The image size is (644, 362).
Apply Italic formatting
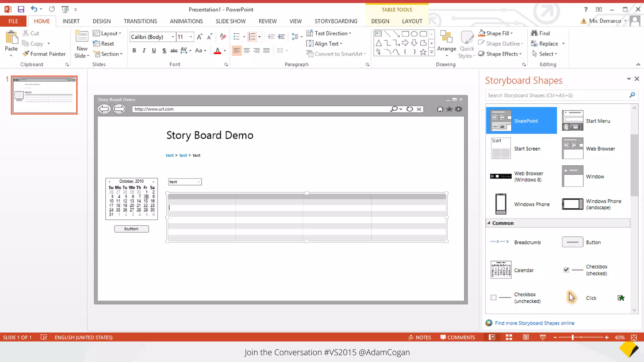144,50
